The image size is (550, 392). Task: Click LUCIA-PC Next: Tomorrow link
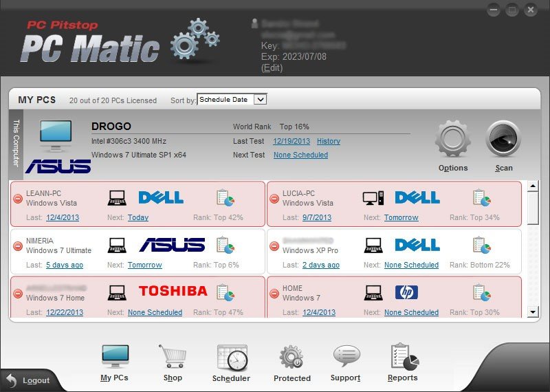click(x=401, y=217)
